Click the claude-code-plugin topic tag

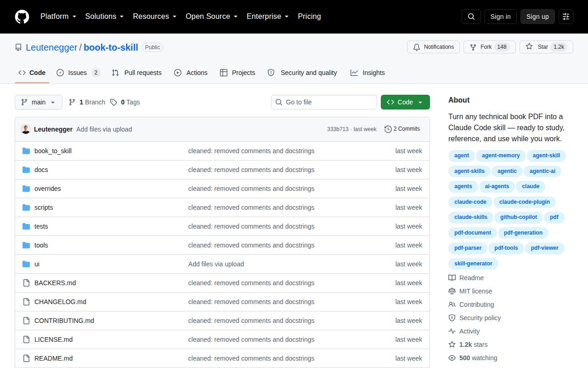pos(525,202)
